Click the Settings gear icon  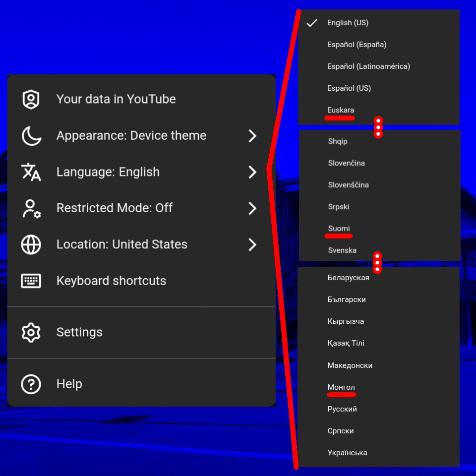pyautogui.click(x=31, y=332)
